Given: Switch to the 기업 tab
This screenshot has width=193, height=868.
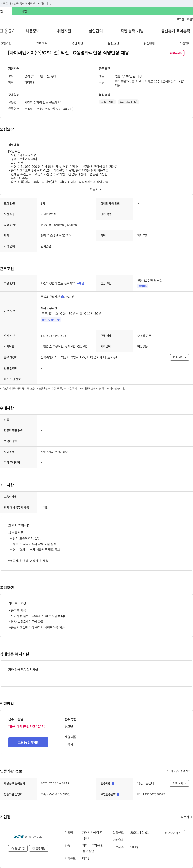Looking at the screenshot, I should tap(24, 11).
